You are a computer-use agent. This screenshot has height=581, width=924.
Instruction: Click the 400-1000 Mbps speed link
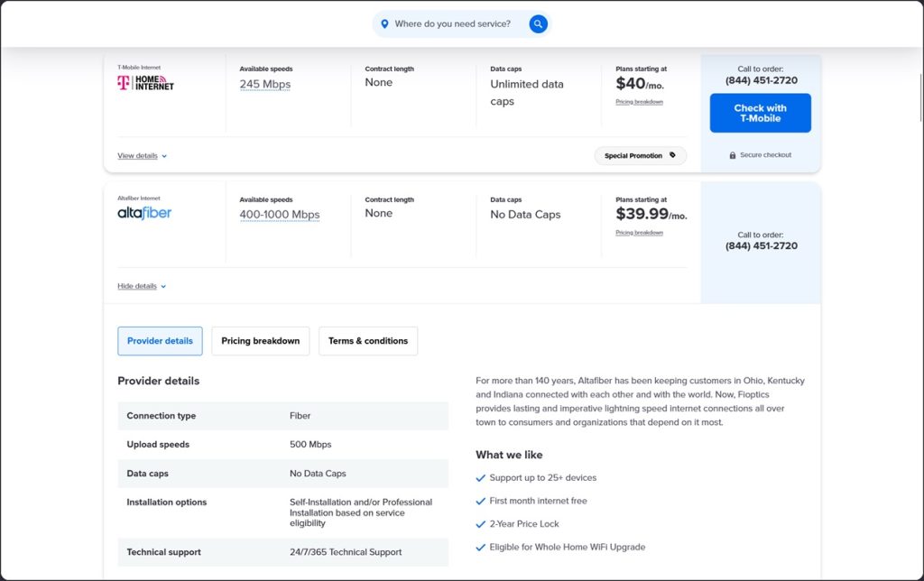280,215
